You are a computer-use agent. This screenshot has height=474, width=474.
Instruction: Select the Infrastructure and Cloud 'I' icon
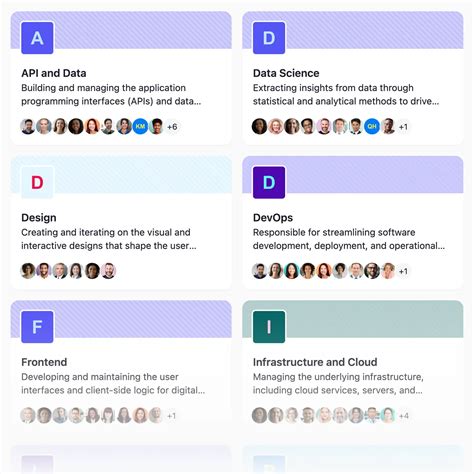coord(269,327)
